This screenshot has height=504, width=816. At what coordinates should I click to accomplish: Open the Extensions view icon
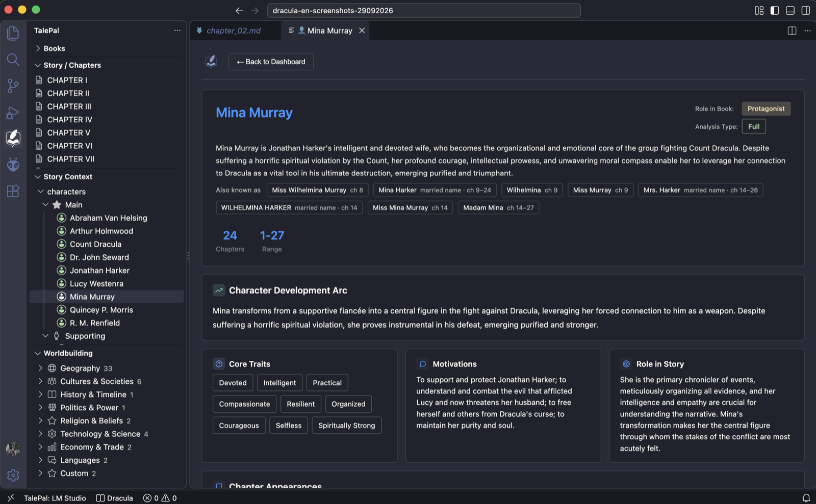13,191
